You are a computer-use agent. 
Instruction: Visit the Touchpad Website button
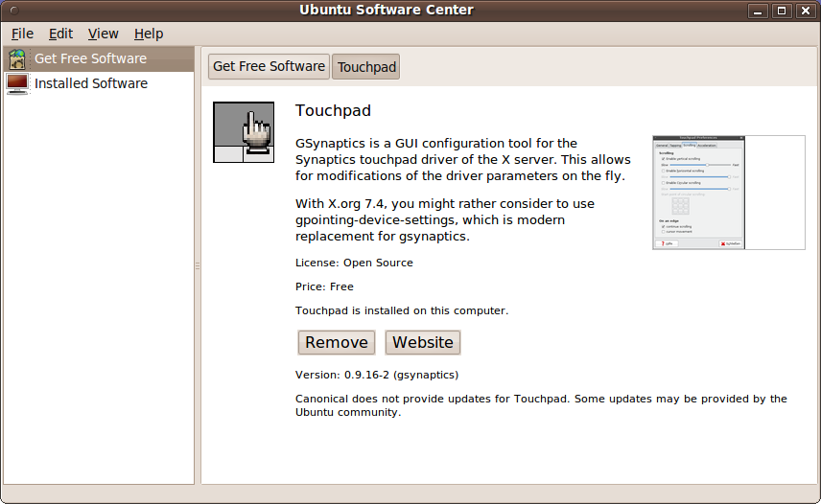pyautogui.click(x=422, y=342)
